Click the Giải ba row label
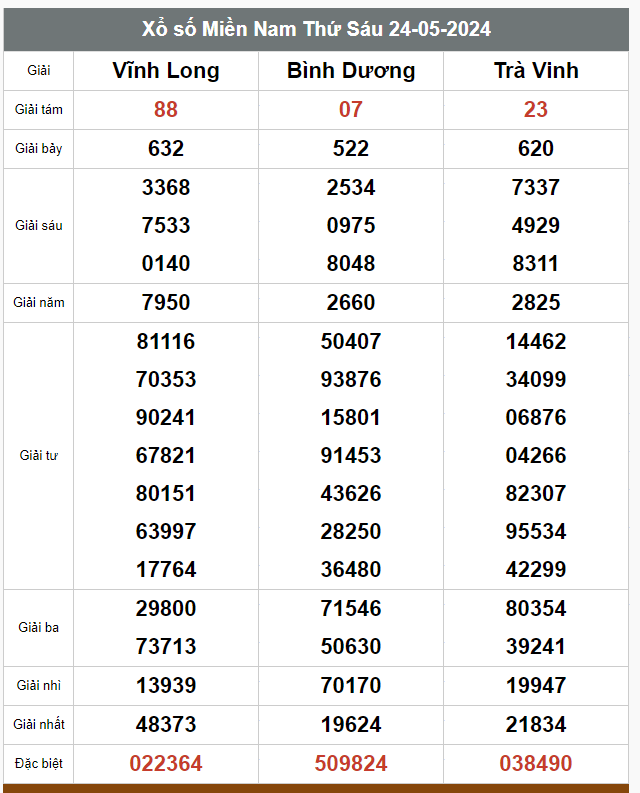Image resolution: width=640 pixels, height=793 pixels. [39, 627]
